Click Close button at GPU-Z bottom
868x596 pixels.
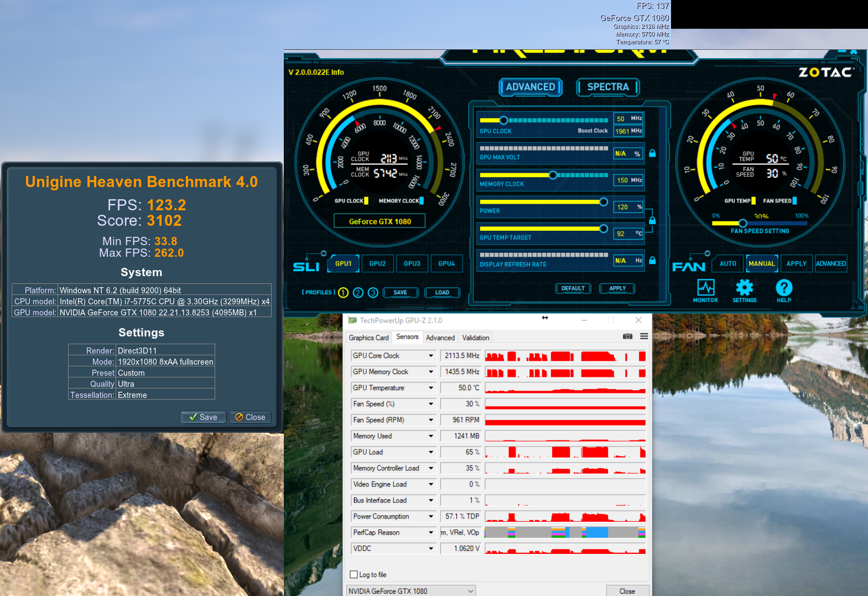point(627,591)
